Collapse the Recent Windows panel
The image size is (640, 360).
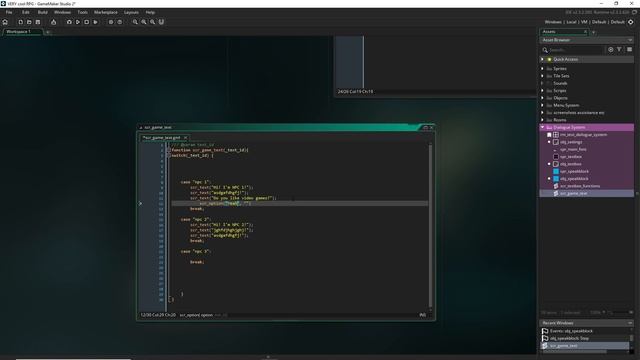coord(631,323)
